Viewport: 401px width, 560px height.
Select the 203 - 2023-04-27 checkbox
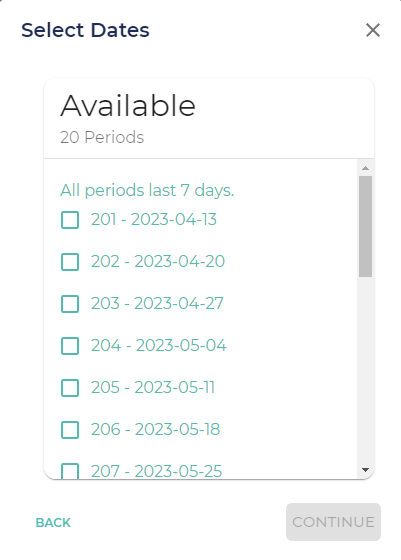70,304
